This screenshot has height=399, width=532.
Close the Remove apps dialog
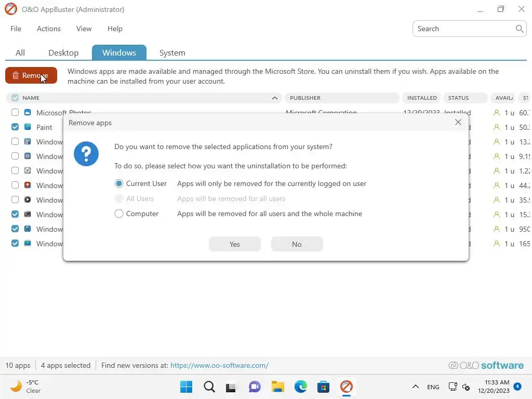point(458,122)
